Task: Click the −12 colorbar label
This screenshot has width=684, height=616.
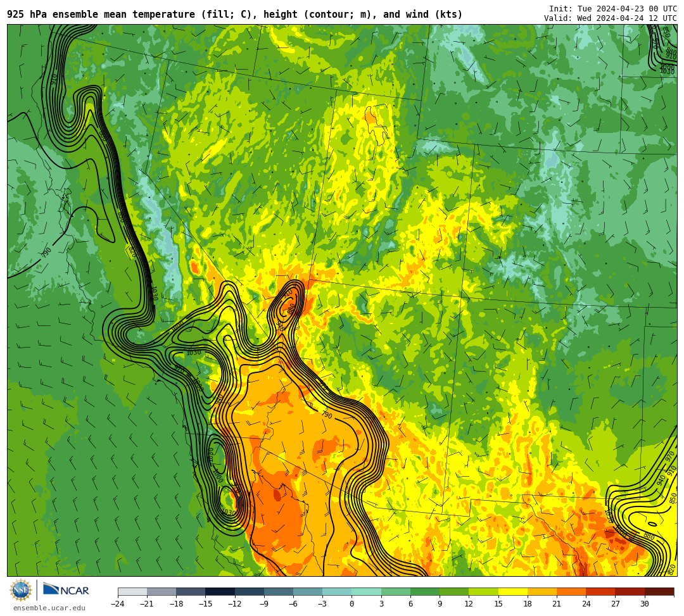Action: [235, 604]
